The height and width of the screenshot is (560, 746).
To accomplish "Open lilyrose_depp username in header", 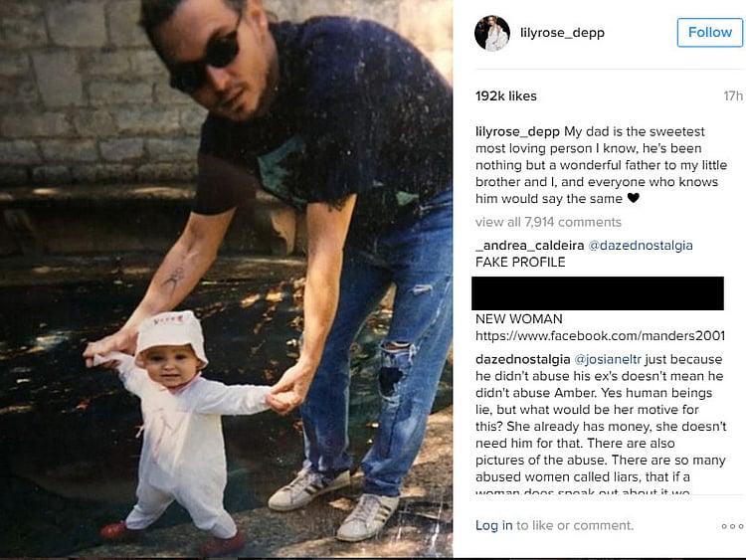I will pos(562,33).
